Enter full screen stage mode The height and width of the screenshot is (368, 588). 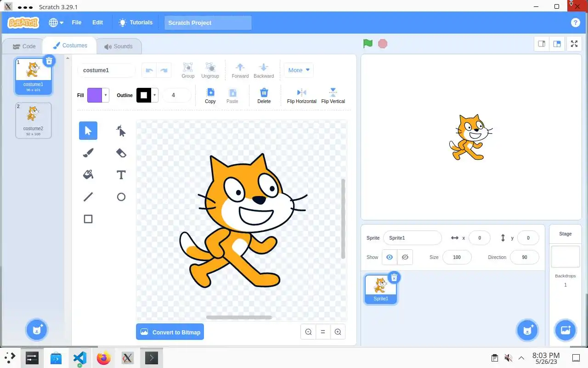click(574, 44)
